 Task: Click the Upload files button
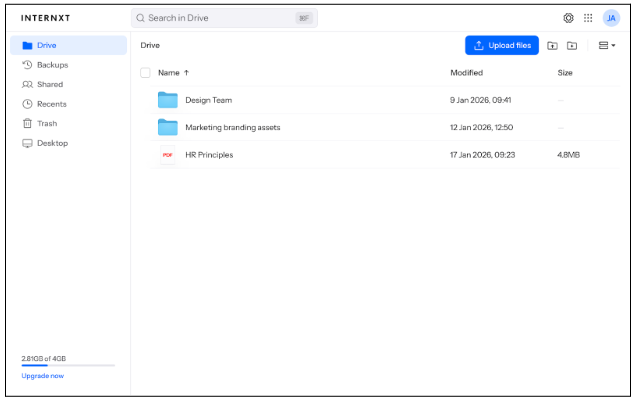[501, 46]
